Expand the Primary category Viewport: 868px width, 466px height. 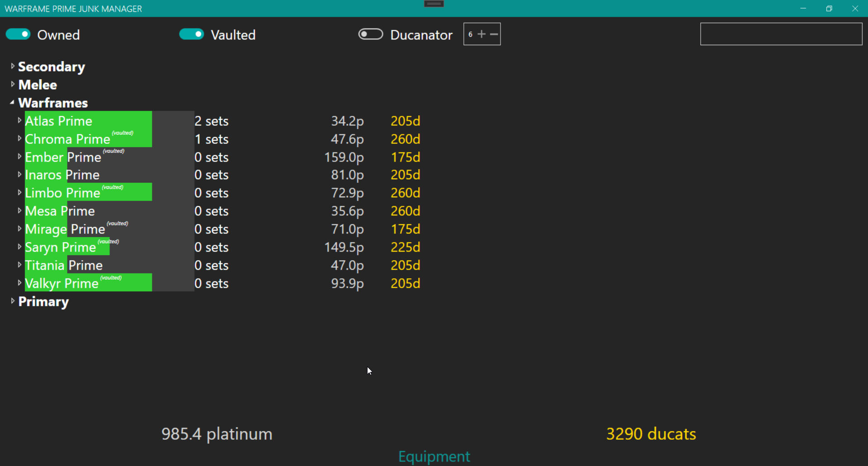13,301
